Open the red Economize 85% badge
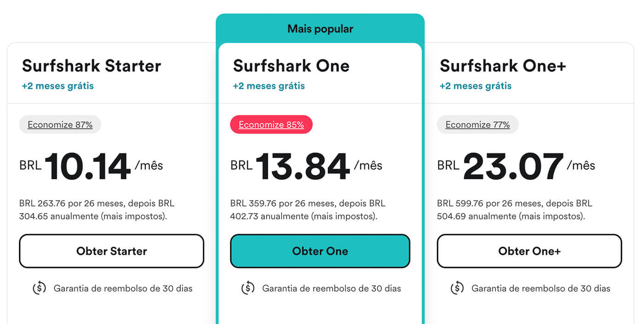This screenshot has width=644, height=324. click(x=271, y=125)
